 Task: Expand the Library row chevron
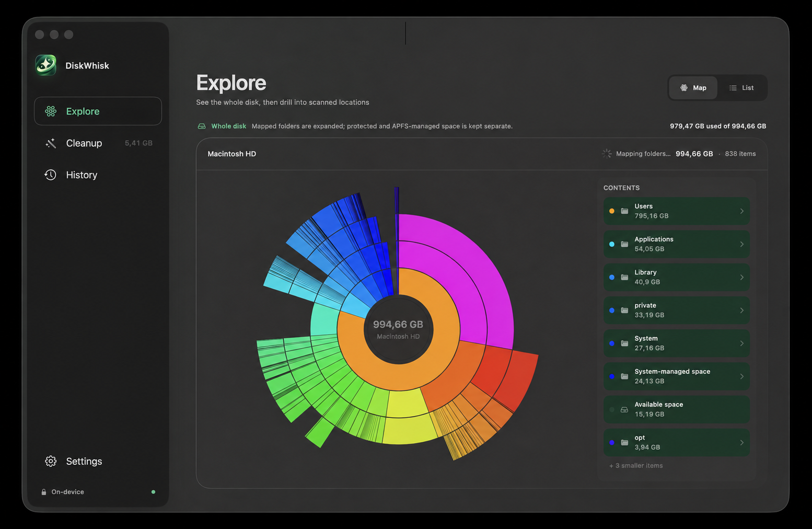pyautogui.click(x=741, y=277)
